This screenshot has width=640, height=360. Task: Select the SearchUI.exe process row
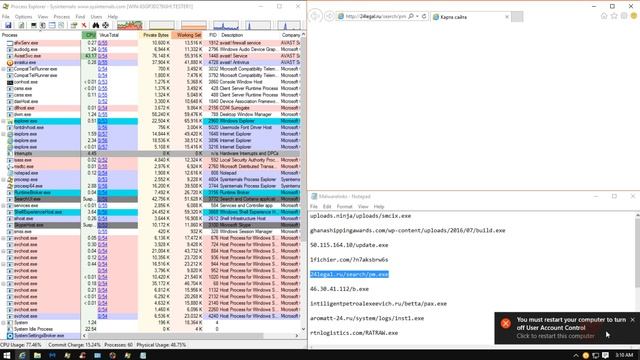click(x=150, y=199)
